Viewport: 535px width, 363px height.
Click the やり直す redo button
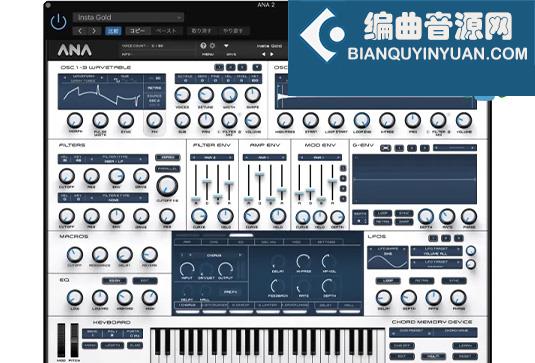pyautogui.click(x=233, y=31)
